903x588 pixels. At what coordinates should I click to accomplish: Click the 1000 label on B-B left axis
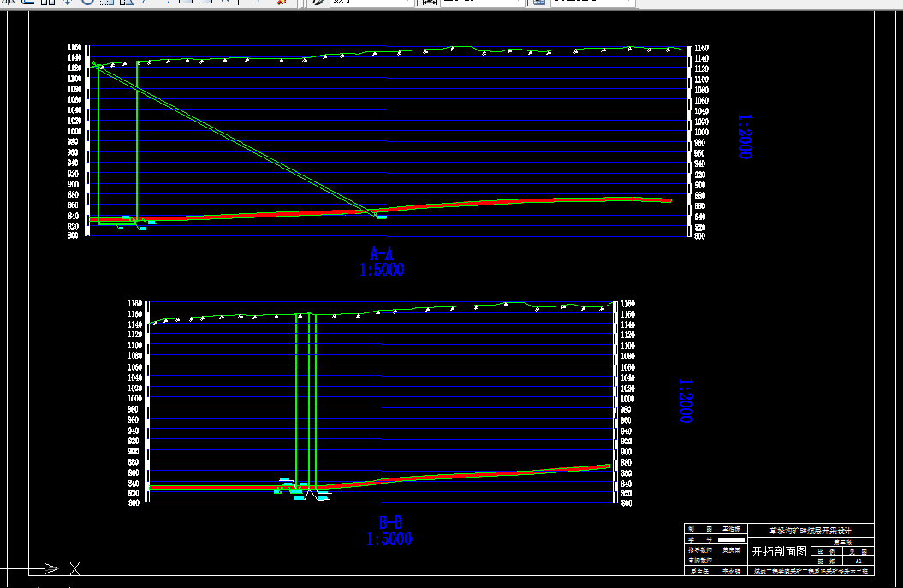134,398
